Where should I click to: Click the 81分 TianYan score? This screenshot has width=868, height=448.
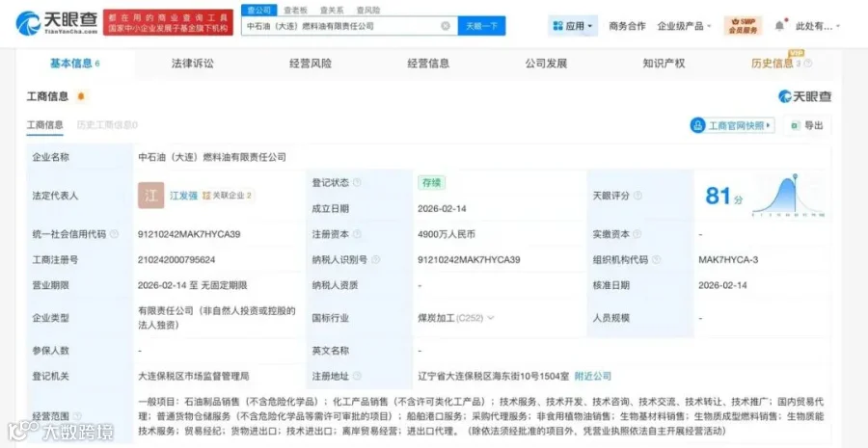point(723,197)
